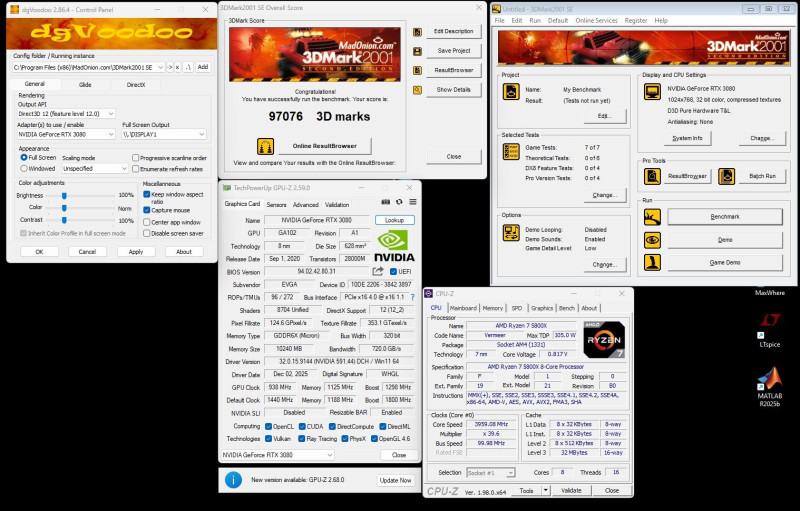Click the Save Project floppy icon

[417, 52]
